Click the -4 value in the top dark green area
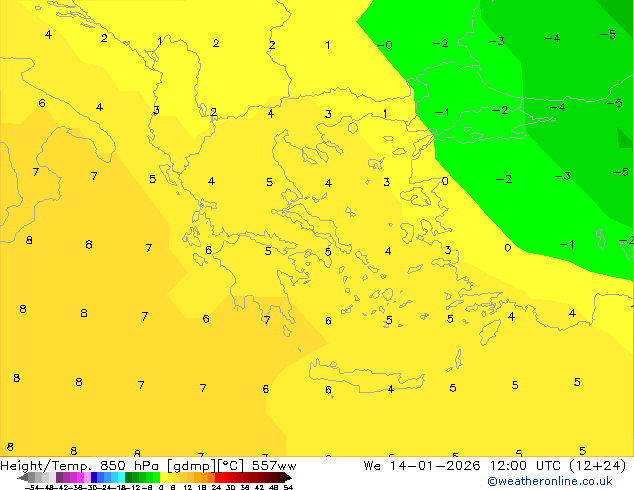Viewport: 634px width, 490px height. (x=552, y=38)
